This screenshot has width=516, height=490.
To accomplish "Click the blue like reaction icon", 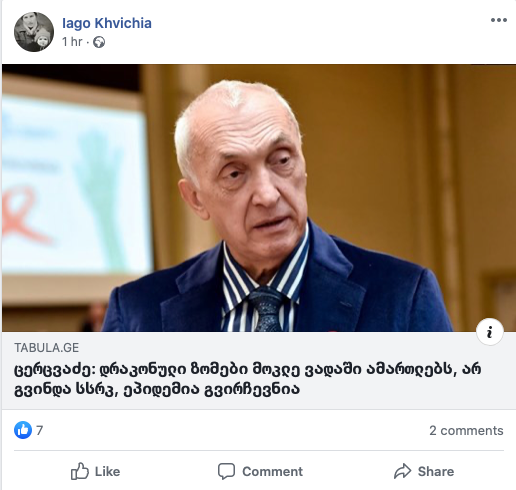I will click(x=23, y=430).
